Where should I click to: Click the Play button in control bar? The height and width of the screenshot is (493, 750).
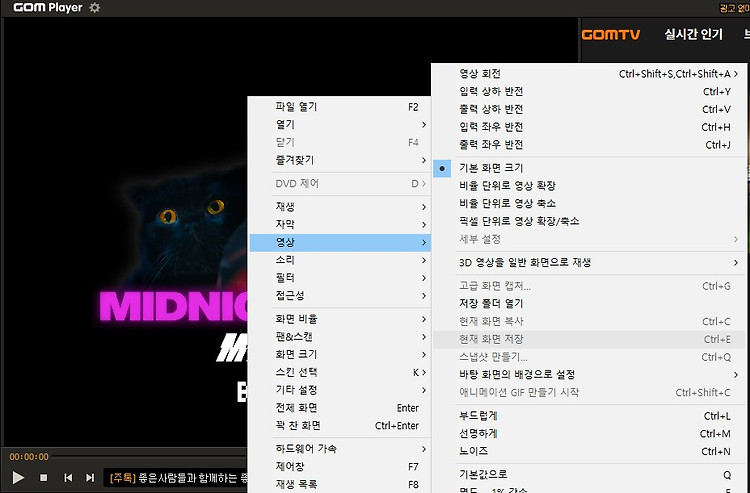[18, 477]
